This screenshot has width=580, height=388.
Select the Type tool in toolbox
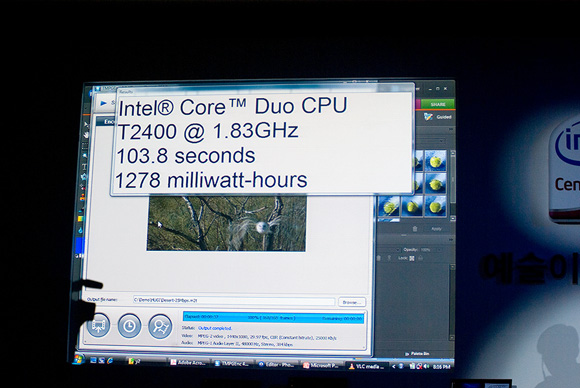[84, 167]
